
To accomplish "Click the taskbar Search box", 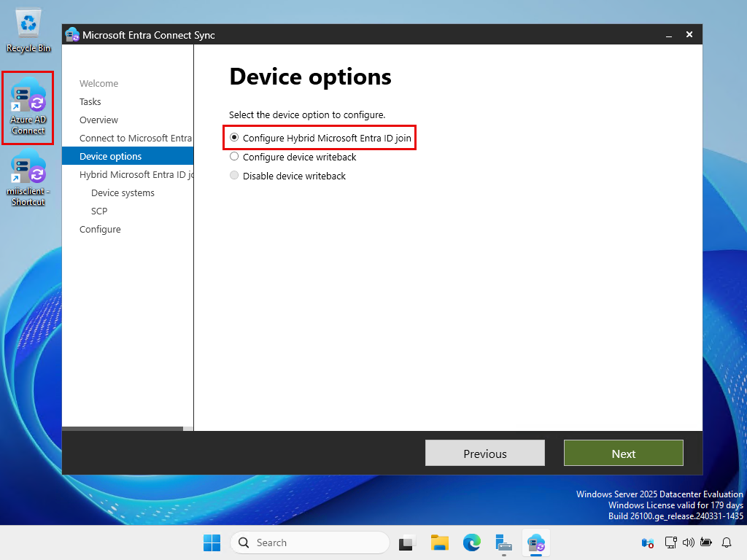I will [309, 542].
